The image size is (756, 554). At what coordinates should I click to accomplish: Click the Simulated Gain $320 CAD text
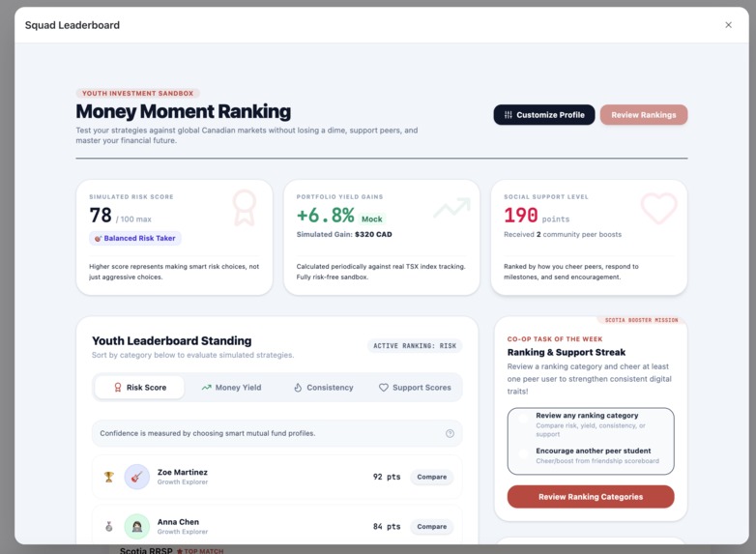(x=344, y=234)
